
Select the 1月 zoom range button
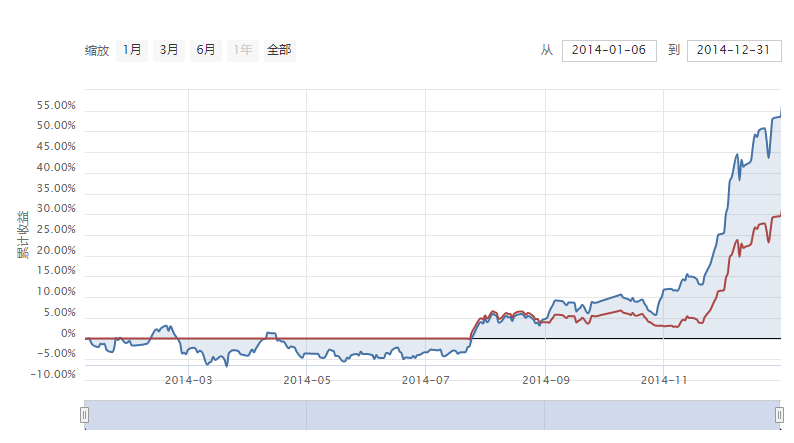point(132,50)
